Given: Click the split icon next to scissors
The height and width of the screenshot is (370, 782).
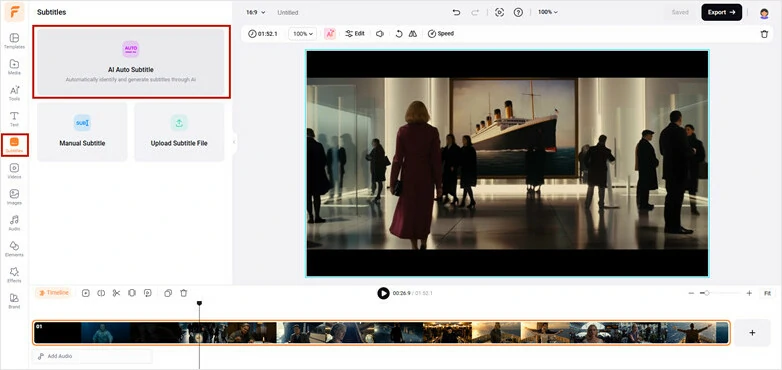Looking at the screenshot, I should [x=101, y=293].
